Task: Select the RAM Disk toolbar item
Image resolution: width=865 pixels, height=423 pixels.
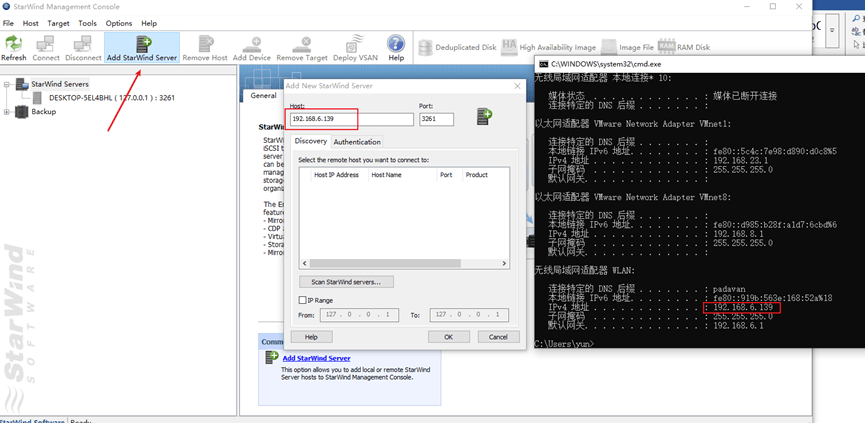Action: 684,47
